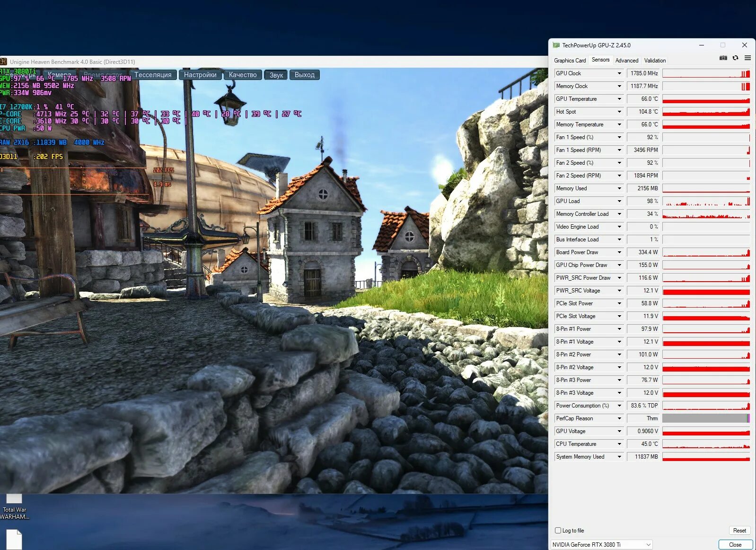The width and height of the screenshot is (756, 550).
Task: Open the Тесселяция menu in Heaven Benchmark
Action: pyautogui.click(x=153, y=75)
